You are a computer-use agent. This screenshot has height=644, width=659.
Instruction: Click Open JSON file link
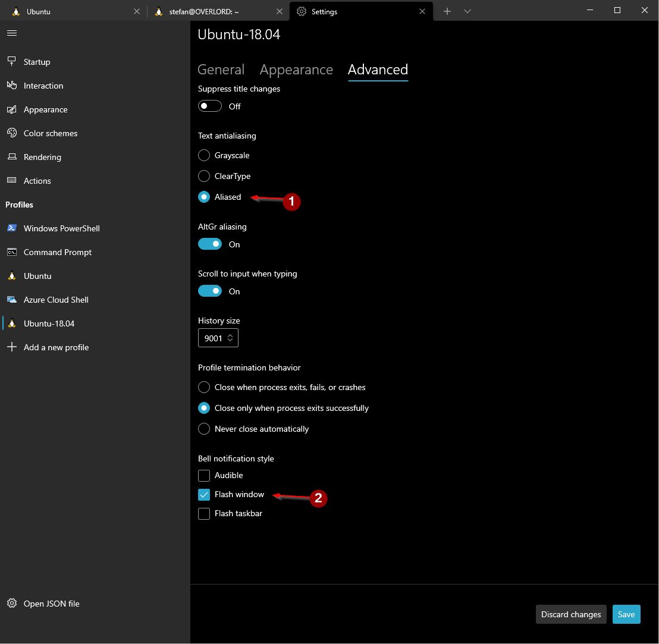pos(95,603)
